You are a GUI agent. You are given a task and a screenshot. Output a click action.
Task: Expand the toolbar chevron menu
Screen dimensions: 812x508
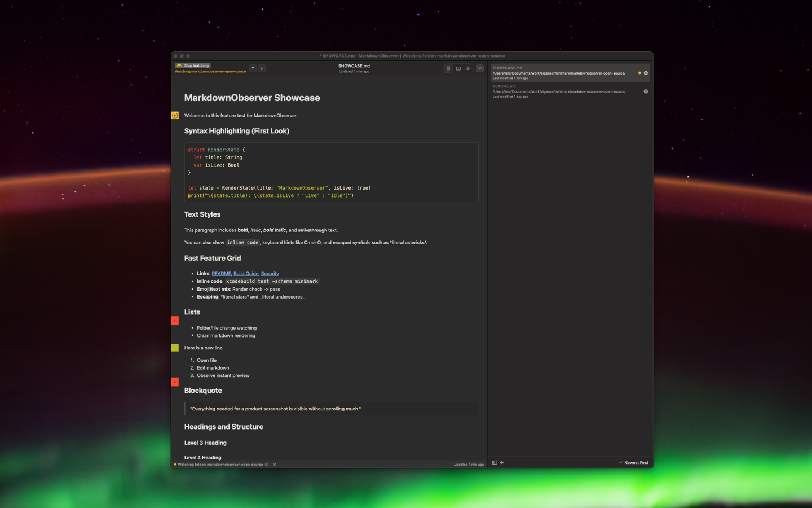(x=480, y=68)
